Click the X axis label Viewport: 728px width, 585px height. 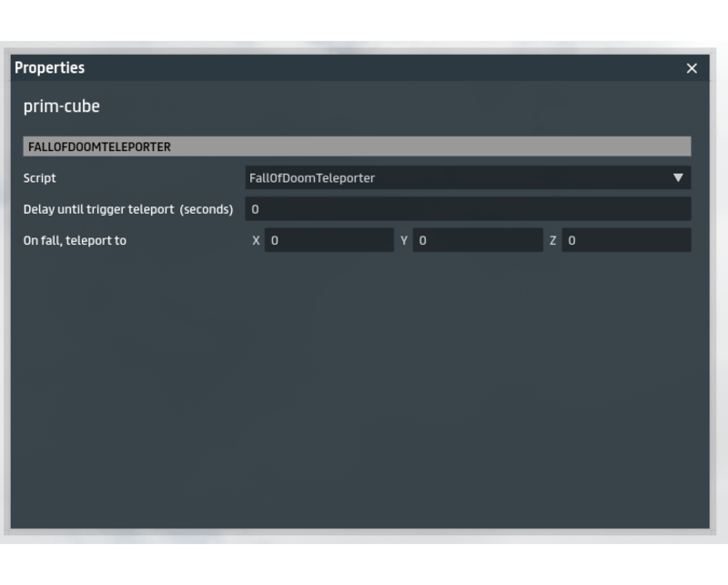256,241
